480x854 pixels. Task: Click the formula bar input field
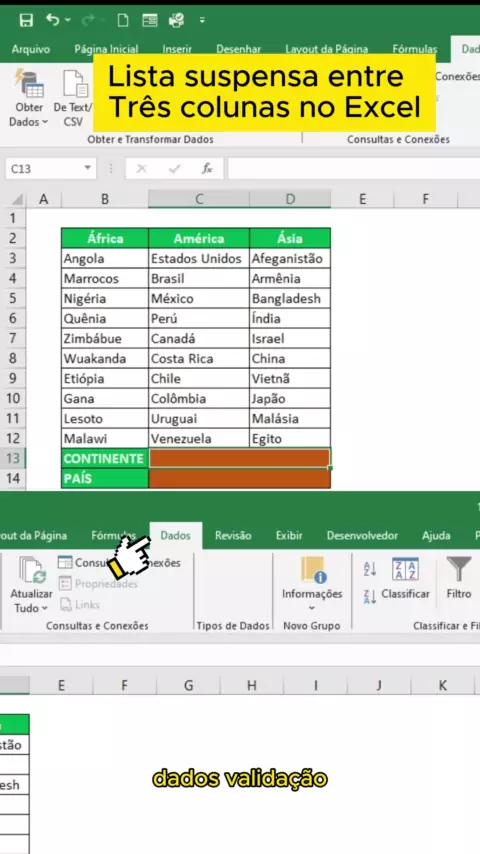tap(353, 168)
